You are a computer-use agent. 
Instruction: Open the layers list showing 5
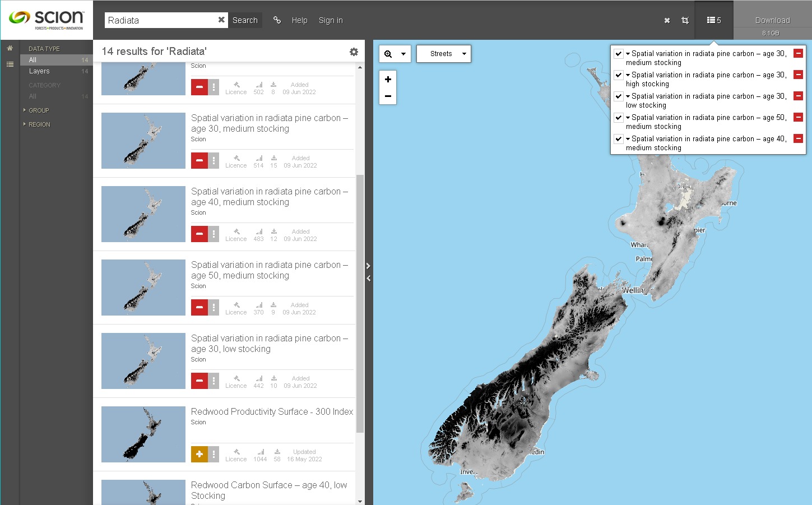714,20
